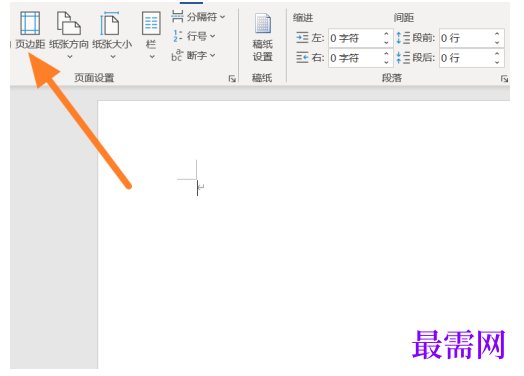This screenshot has height=376, width=524.
Task: Increase the 右 indent with up arrow
Action: pyautogui.click(x=386, y=53)
